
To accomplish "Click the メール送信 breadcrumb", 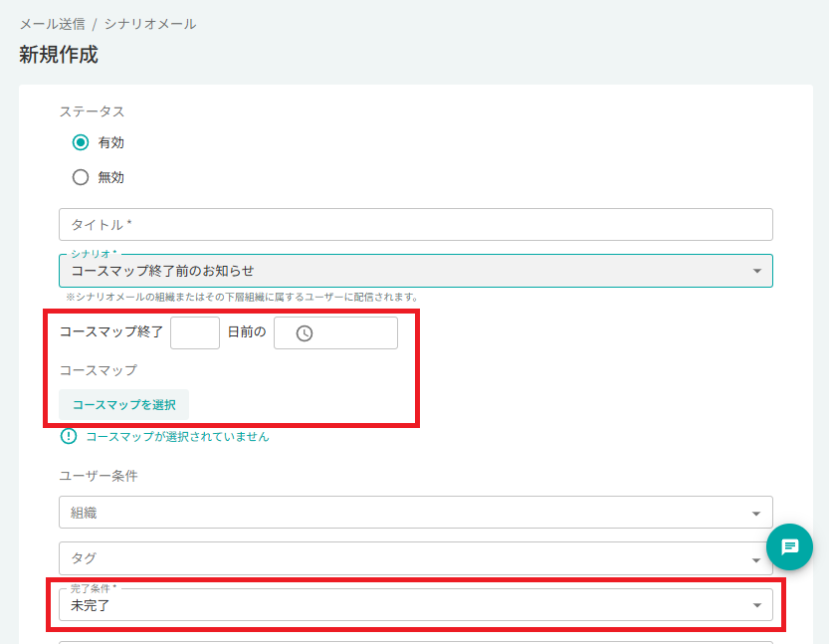I will [53, 24].
